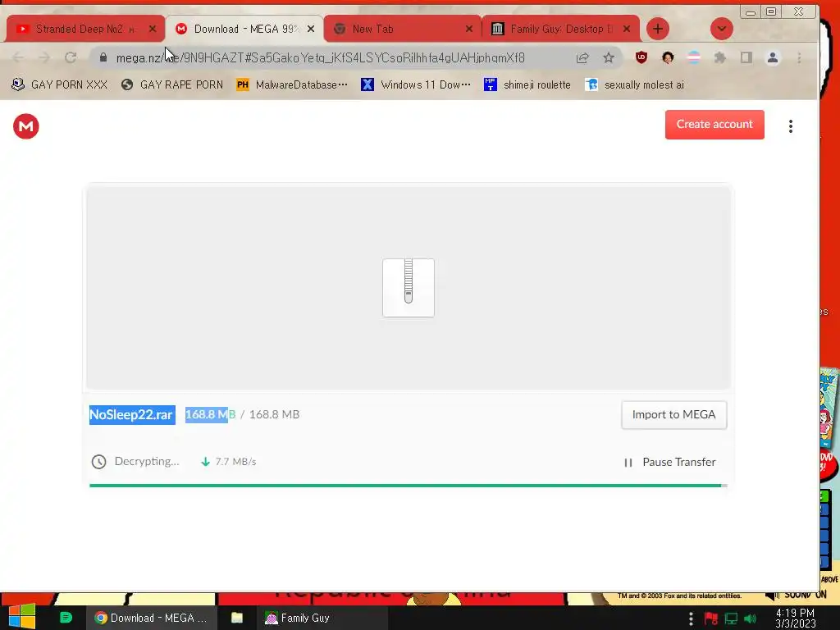Open File Explorer from taskbar
Screen dimensions: 840x630
(237, 618)
